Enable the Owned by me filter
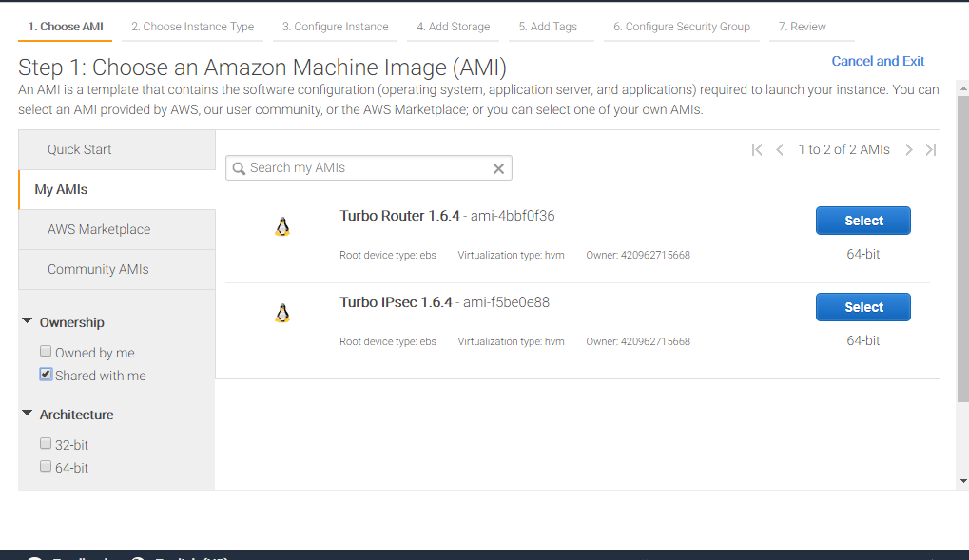The height and width of the screenshot is (560, 969). [46, 351]
